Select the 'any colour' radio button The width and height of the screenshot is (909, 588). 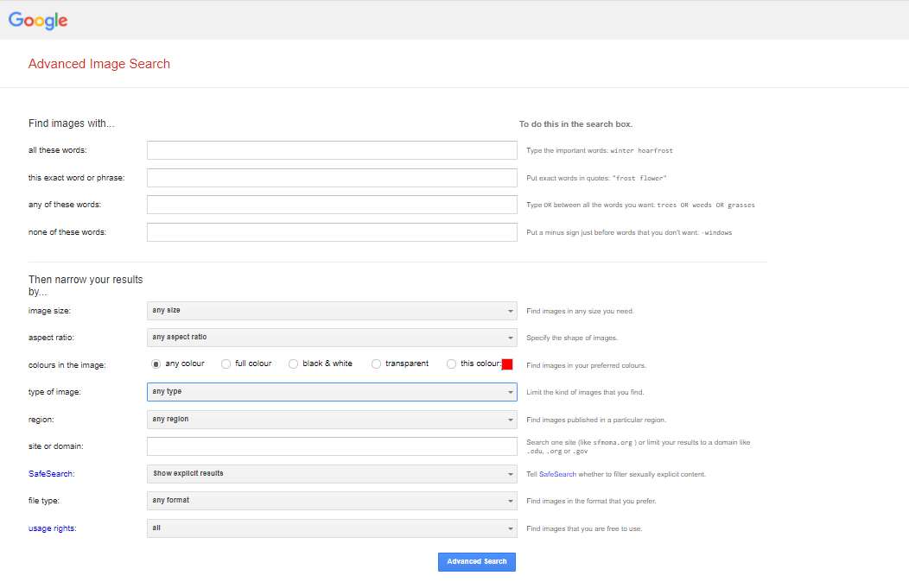click(x=156, y=364)
